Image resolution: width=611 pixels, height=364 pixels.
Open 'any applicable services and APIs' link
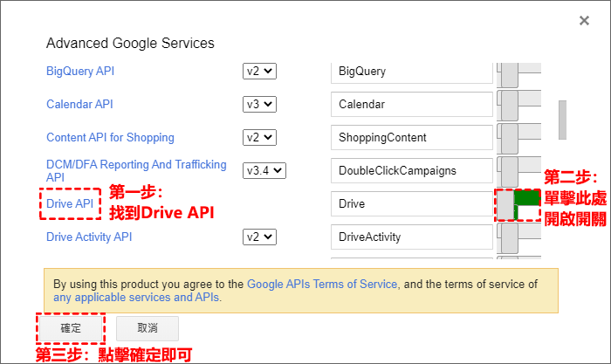point(137,298)
